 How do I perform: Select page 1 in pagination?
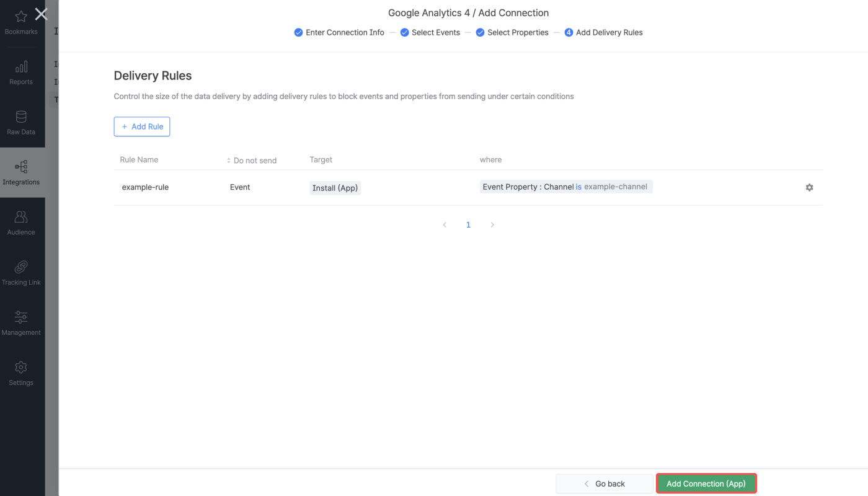pos(468,225)
